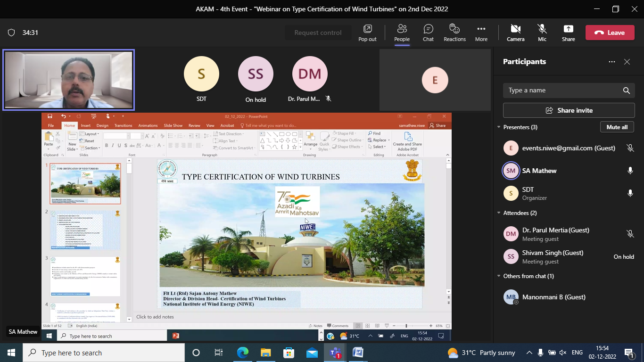
Task: Click the Share invite button
Action: (569, 110)
